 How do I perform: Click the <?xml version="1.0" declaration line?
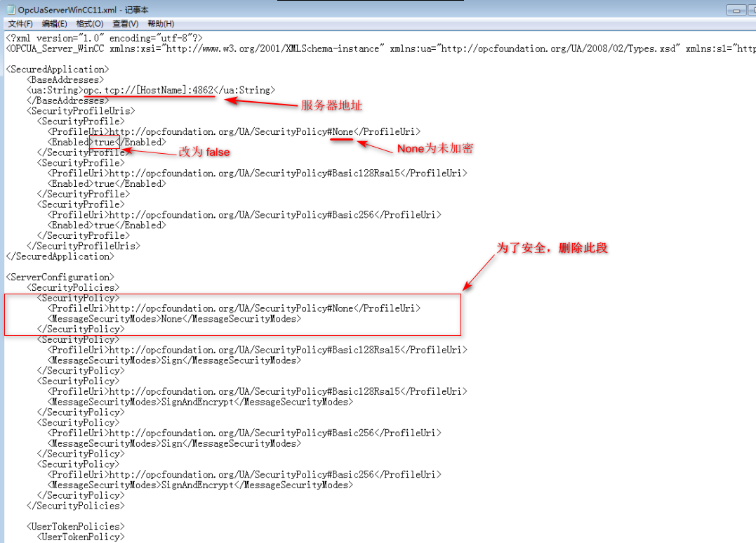103,37
